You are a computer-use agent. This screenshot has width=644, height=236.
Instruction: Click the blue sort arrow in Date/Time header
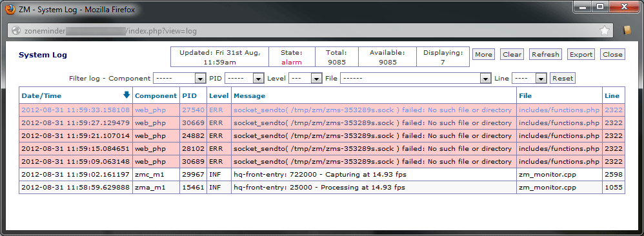point(126,95)
